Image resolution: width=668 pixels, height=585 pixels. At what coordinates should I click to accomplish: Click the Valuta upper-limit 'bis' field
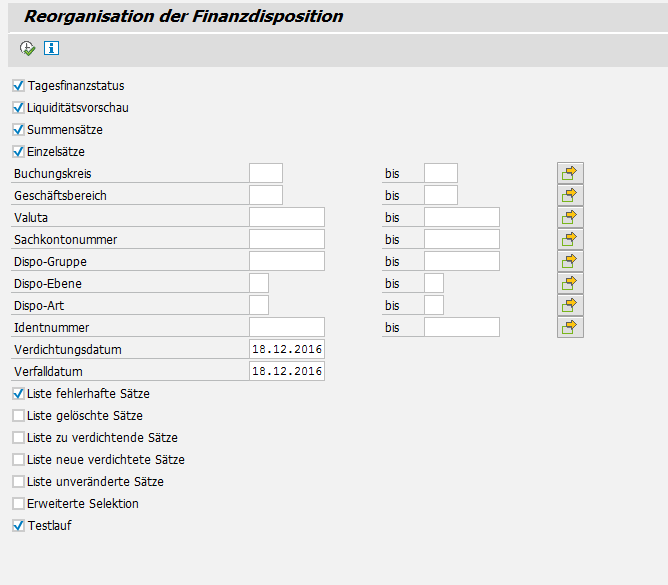pyautogui.click(x=461, y=217)
